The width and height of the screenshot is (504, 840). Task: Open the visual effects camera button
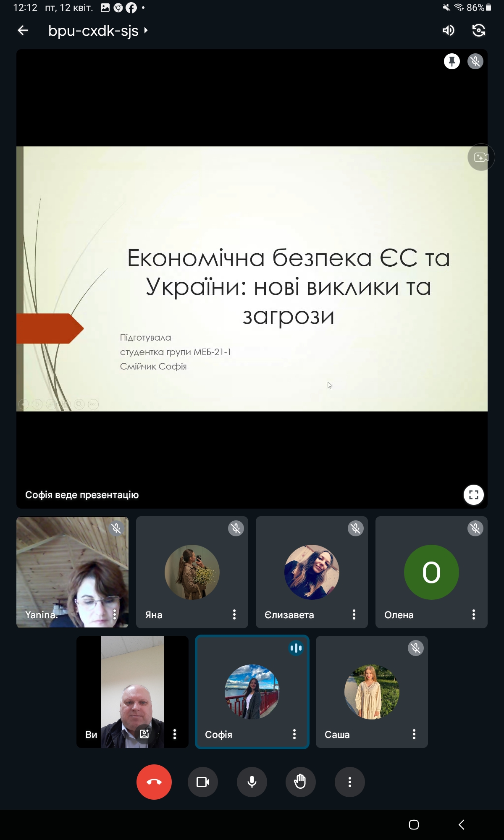coord(481,157)
